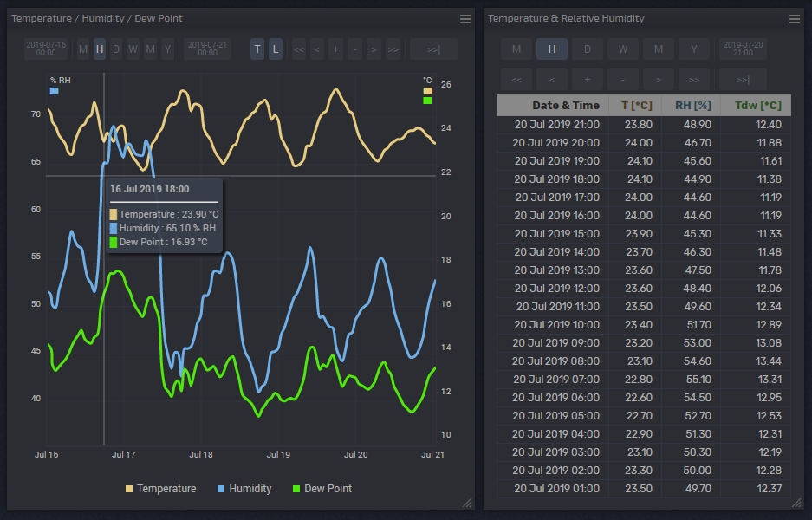
Task: Click the zoom in plus button in chart panel
Action: pos(335,49)
